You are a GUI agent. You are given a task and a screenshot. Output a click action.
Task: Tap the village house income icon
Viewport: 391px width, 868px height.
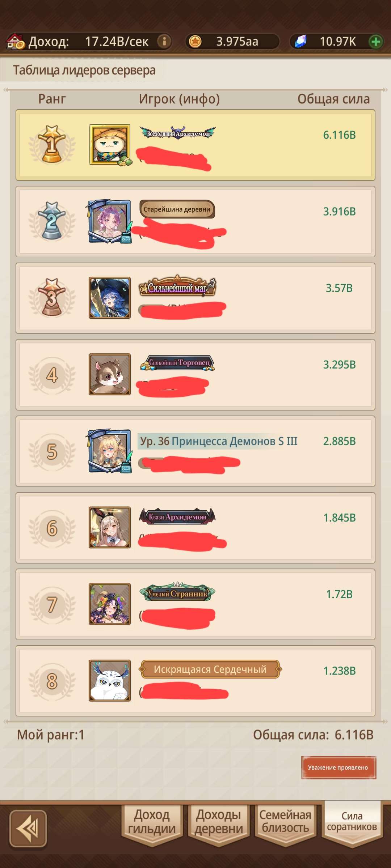tap(16, 41)
